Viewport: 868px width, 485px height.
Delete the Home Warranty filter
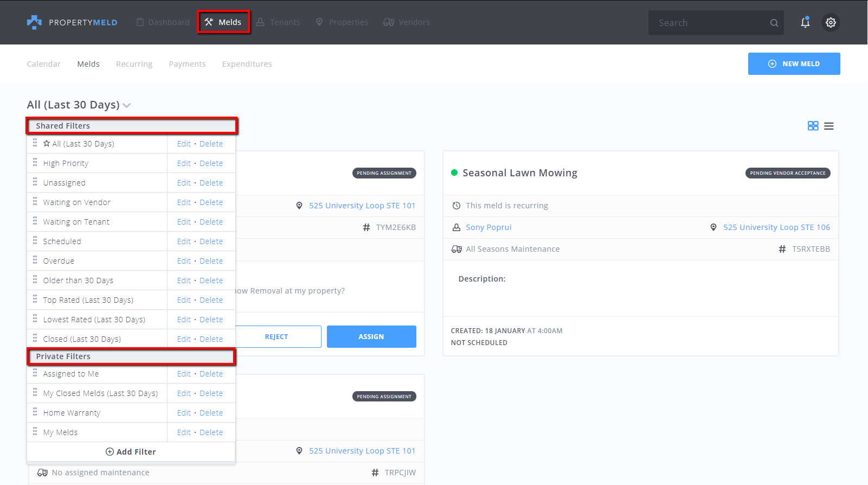tap(211, 413)
